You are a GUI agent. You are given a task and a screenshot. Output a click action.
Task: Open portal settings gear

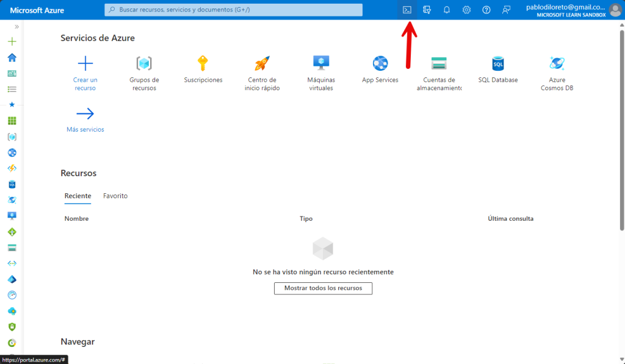[466, 10]
